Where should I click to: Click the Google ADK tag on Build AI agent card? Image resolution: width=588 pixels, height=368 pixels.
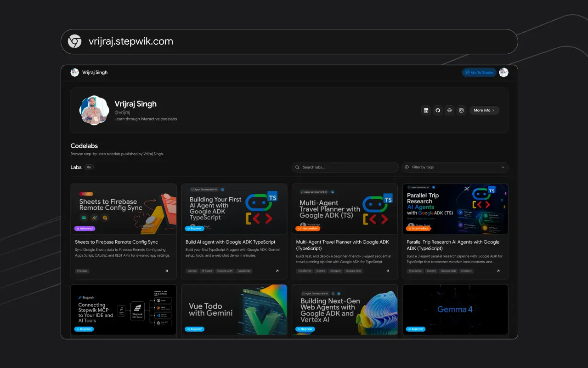pyautogui.click(x=225, y=271)
